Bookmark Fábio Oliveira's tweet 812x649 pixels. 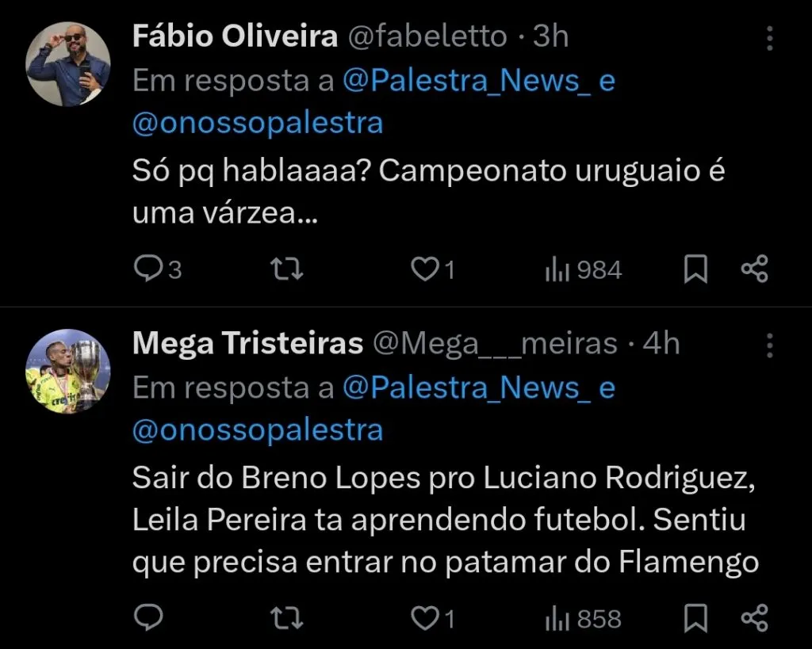tap(695, 269)
